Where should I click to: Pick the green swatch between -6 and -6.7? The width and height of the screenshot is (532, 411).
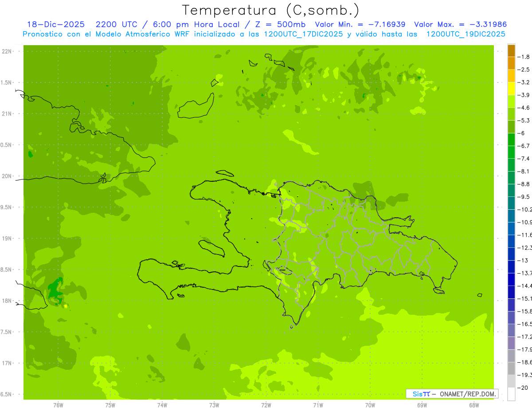click(511, 140)
